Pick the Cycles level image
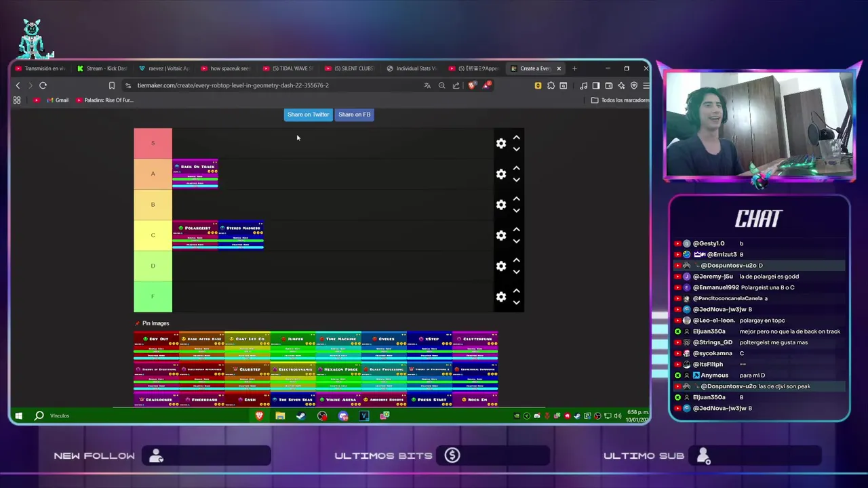 pyautogui.click(x=384, y=346)
